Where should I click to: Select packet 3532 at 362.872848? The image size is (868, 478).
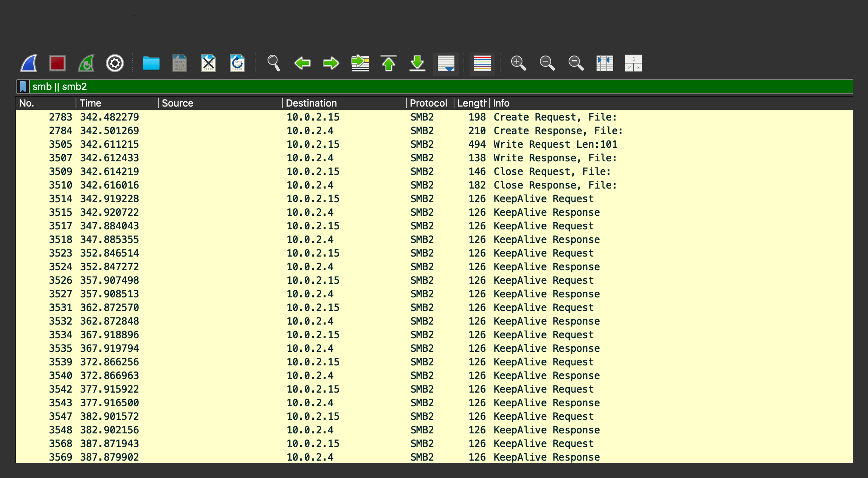click(x=434, y=321)
